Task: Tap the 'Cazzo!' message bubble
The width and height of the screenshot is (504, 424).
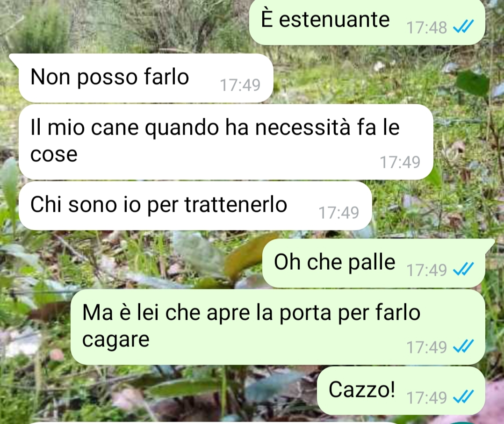Action: click(401, 390)
